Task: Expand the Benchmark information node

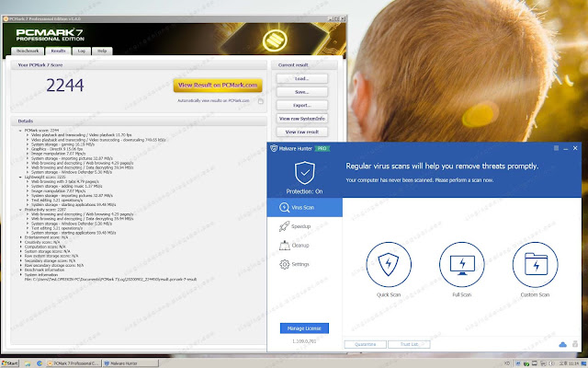Action: [20, 270]
